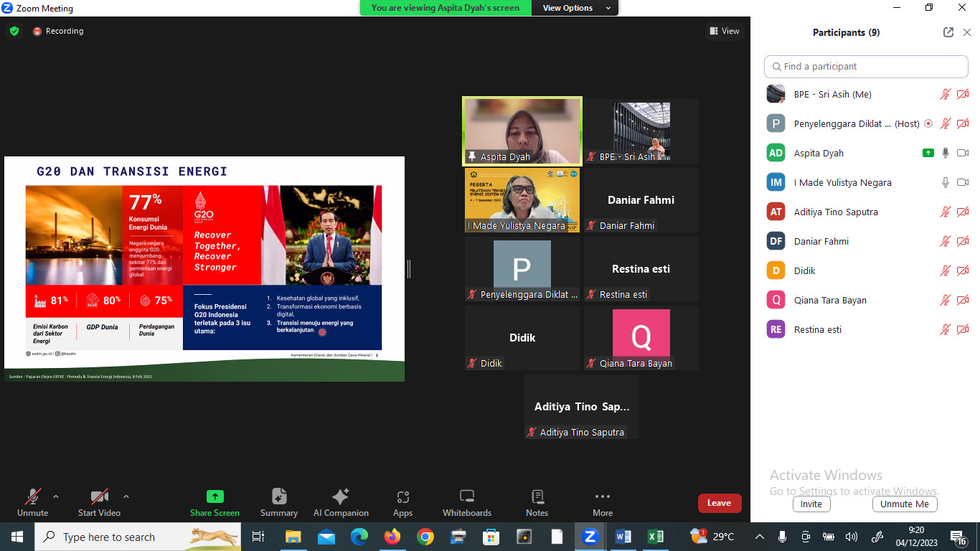Click the Invite button
The width and height of the screenshot is (980, 551).
tap(811, 504)
